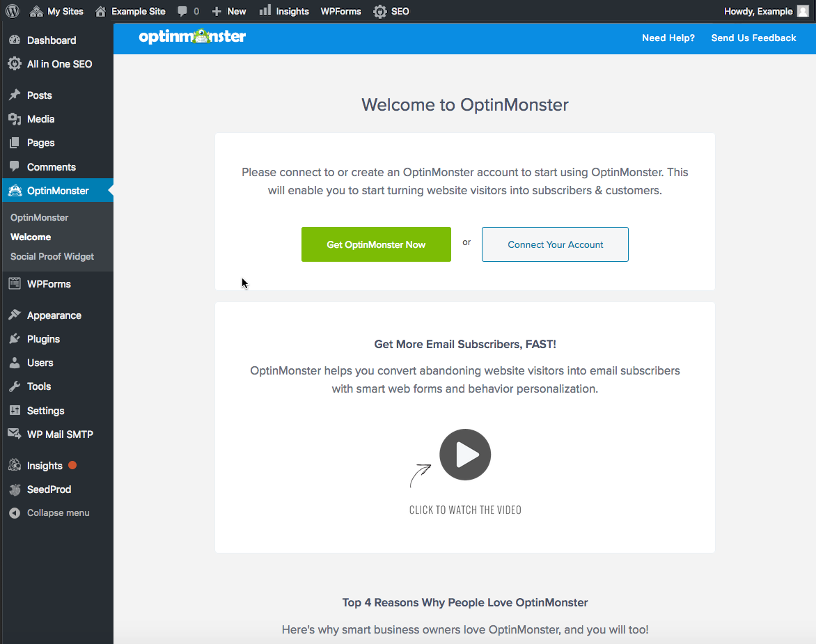816x644 pixels.
Task: Click the Dashboard icon in sidebar
Action: 15,40
